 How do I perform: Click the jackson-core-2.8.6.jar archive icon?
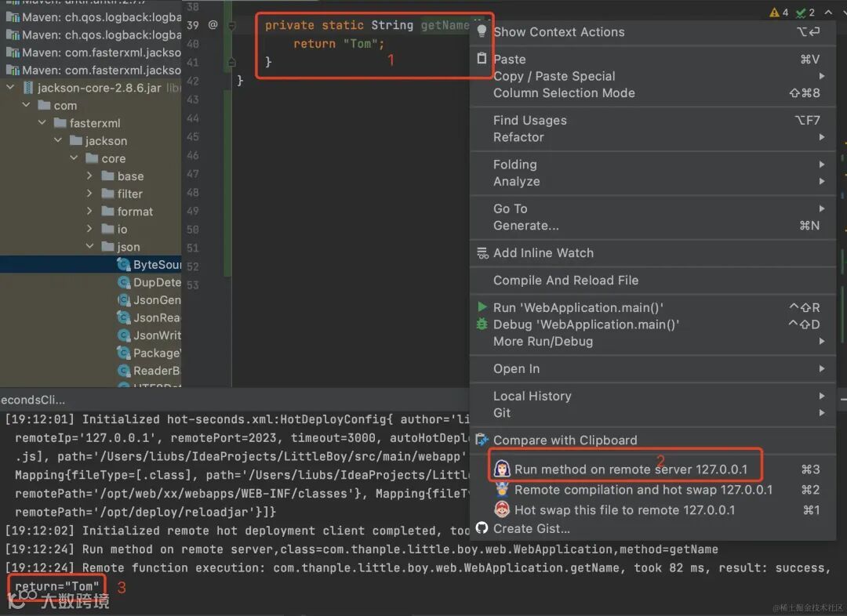[x=29, y=88]
